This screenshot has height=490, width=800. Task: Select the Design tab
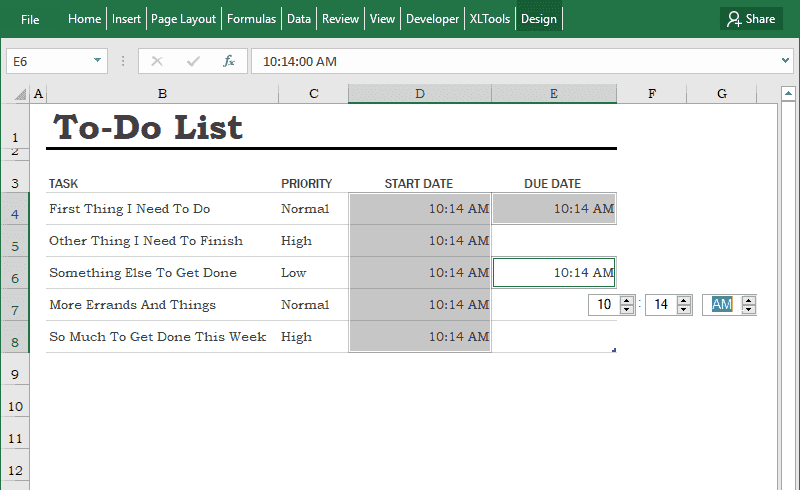[539, 19]
